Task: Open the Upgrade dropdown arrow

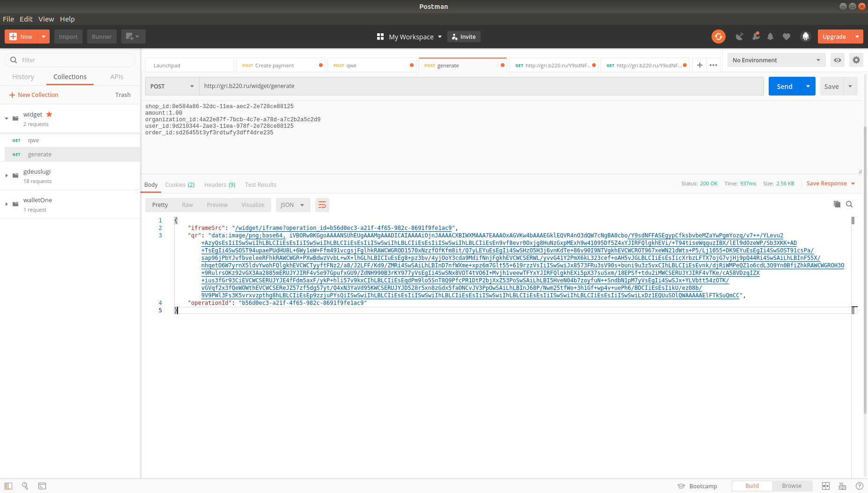Action: pos(857,37)
